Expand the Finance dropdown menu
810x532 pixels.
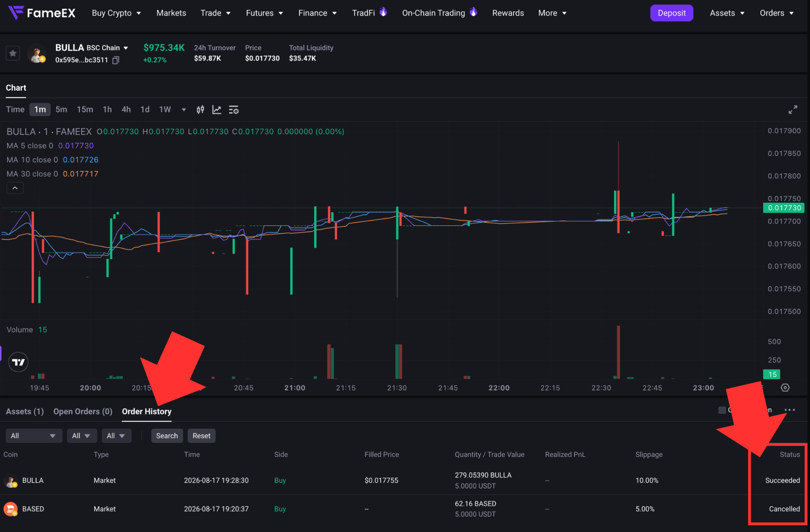[318, 13]
